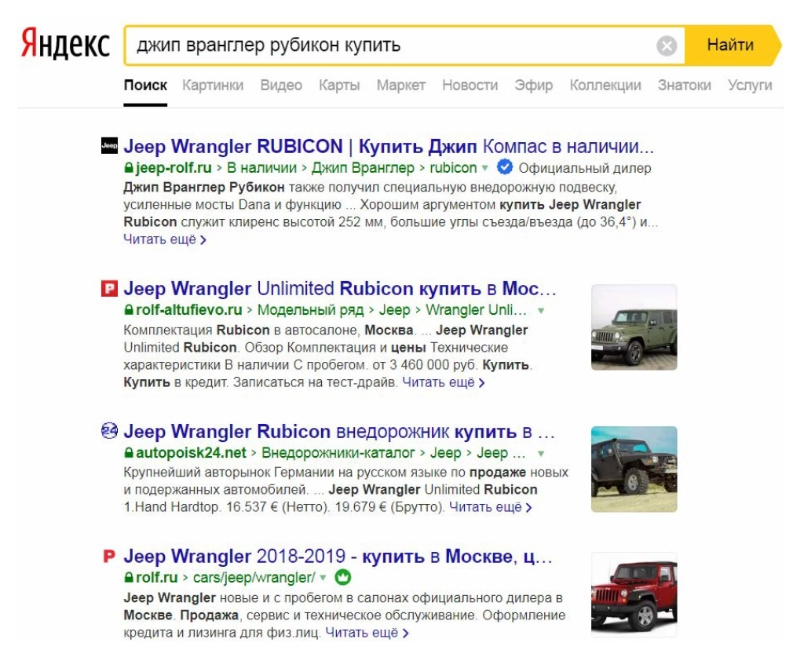Click the autopoisk24 favicon icon
Image resolution: width=804 pixels, height=672 pixels.
(109, 430)
